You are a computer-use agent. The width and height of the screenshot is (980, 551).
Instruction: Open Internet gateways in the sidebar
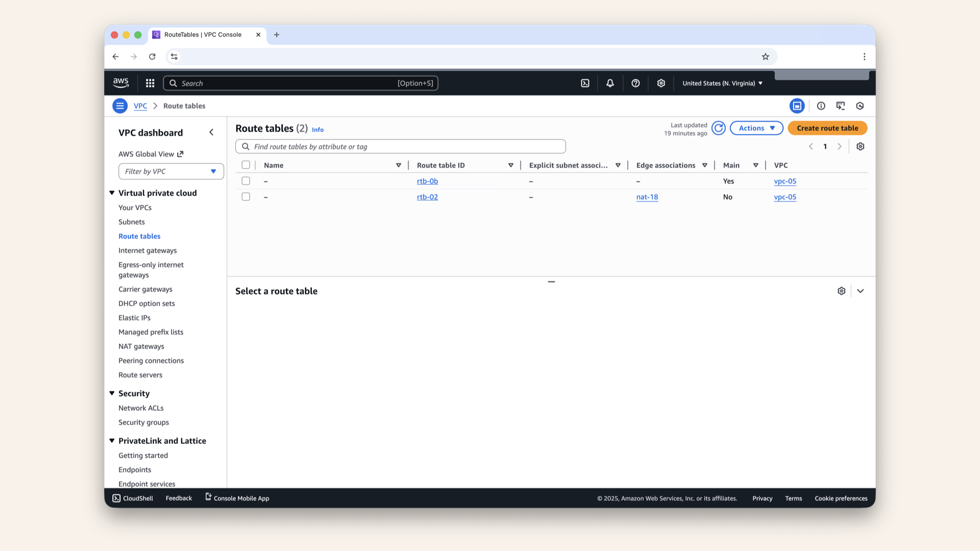(148, 251)
